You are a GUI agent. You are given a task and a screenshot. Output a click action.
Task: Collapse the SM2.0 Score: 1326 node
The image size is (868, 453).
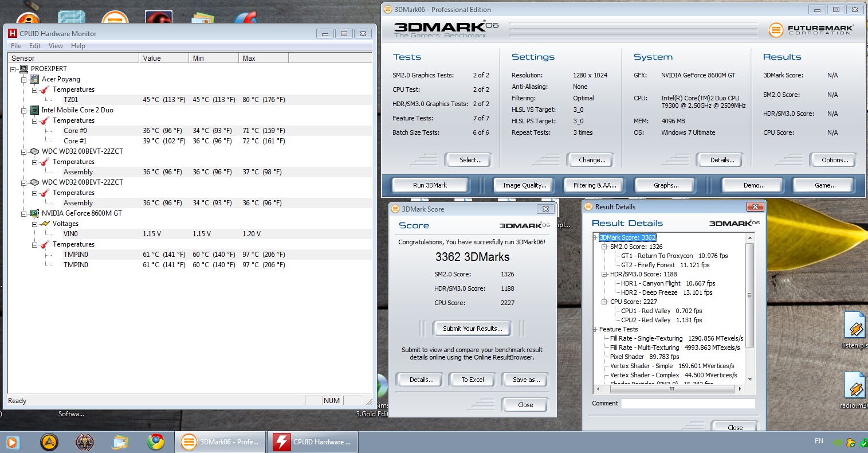tap(604, 247)
